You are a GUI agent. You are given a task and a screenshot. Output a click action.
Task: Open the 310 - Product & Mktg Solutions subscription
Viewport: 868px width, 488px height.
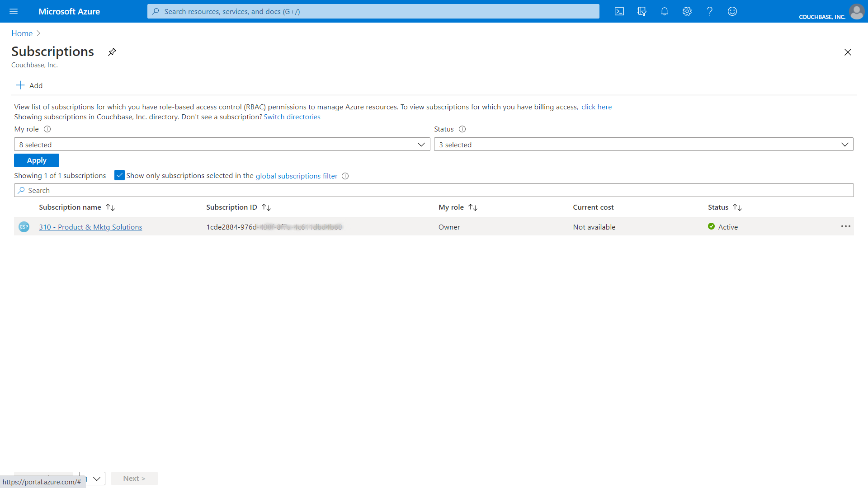[90, 227]
